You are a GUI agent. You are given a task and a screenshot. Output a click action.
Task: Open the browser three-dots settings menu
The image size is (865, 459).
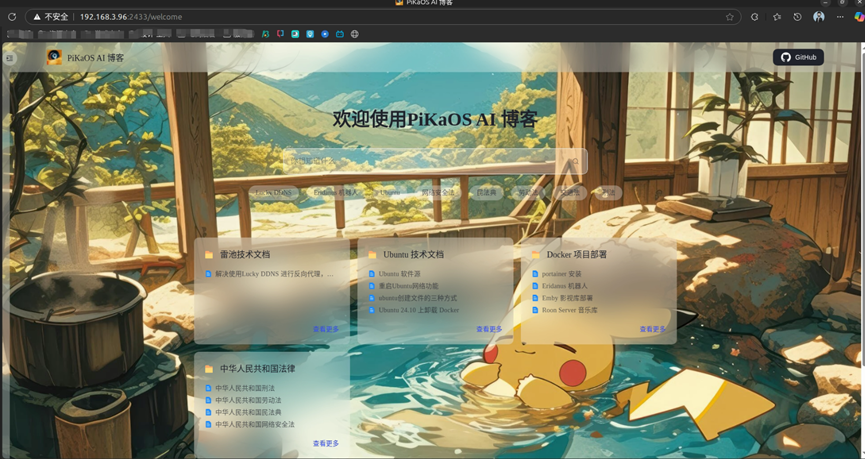(840, 17)
